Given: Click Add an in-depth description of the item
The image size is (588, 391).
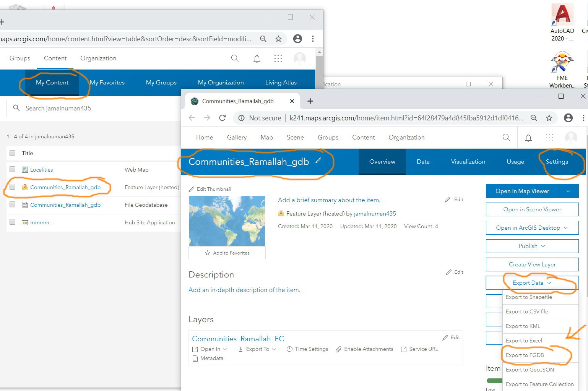Looking at the screenshot, I should pos(244,290).
